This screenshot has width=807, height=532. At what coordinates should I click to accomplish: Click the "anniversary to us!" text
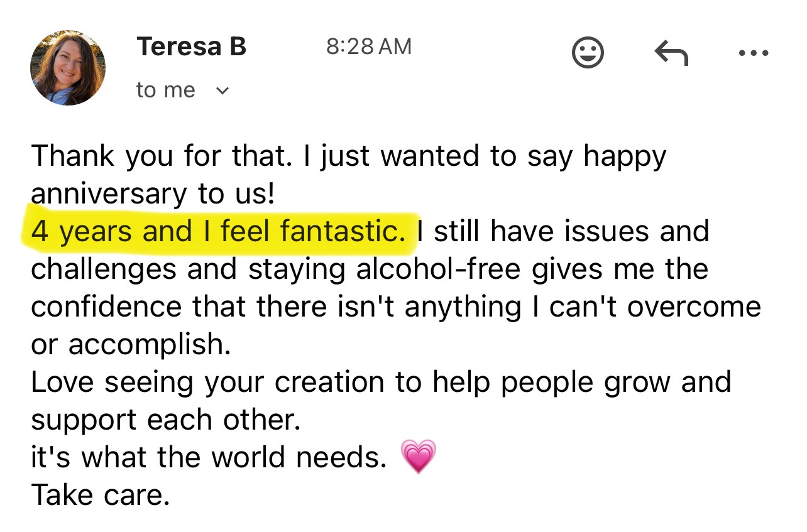(153, 194)
